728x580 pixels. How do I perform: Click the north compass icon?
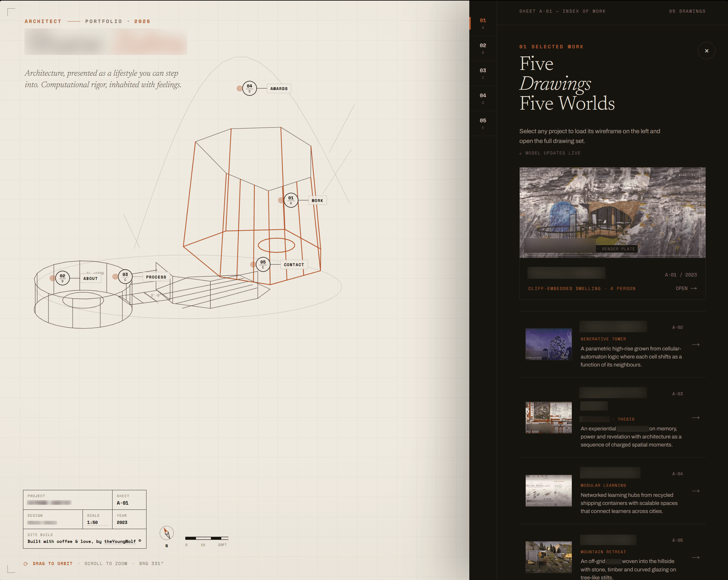click(167, 533)
